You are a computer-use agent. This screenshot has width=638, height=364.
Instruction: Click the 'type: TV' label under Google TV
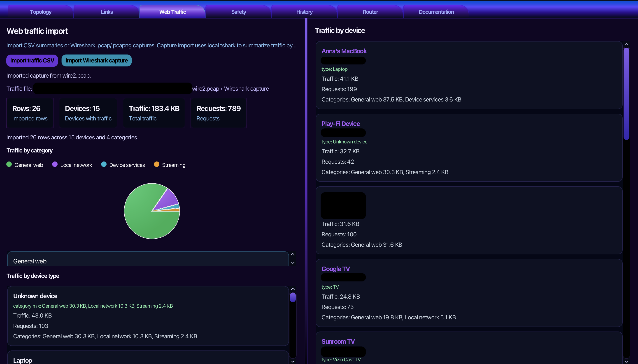point(330,287)
